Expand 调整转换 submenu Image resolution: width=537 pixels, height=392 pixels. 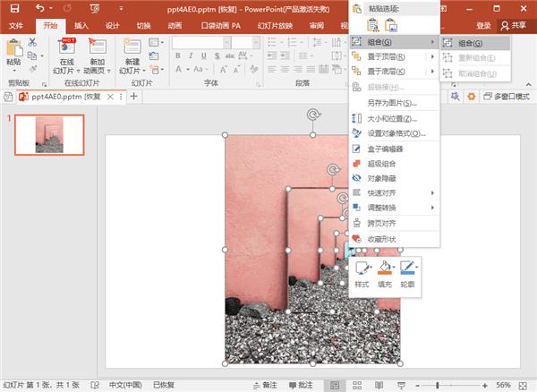click(x=394, y=208)
